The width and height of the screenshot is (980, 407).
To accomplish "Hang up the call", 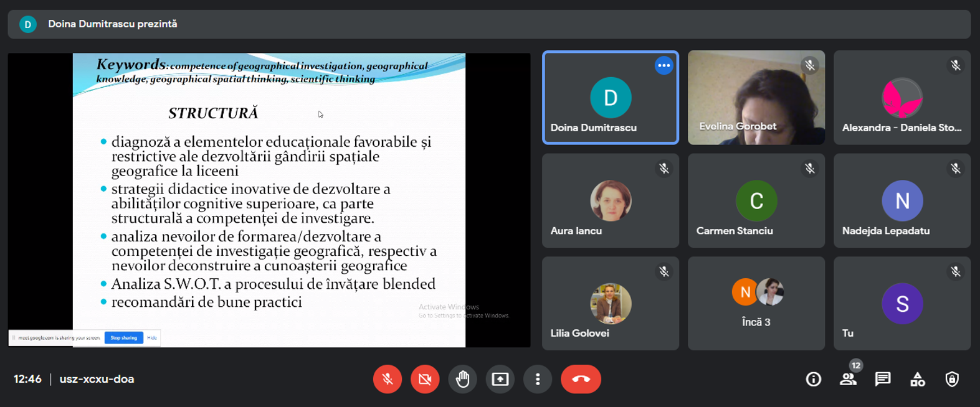I will (x=581, y=379).
